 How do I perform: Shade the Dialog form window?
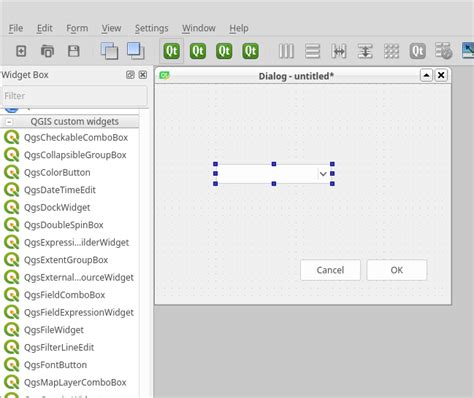coord(426,75)
